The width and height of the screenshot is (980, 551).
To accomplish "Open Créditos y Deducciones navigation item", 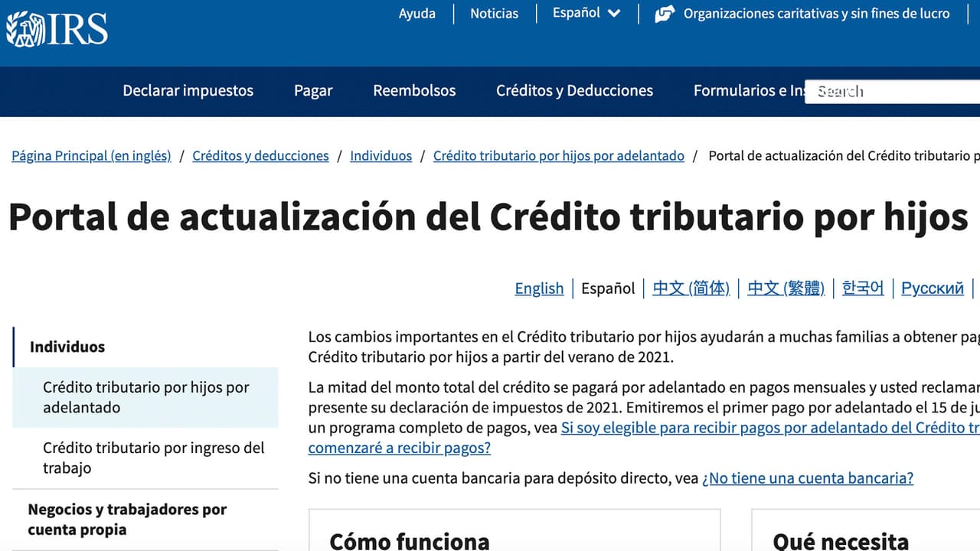I will pyautogui.click(x=573, y=91).
